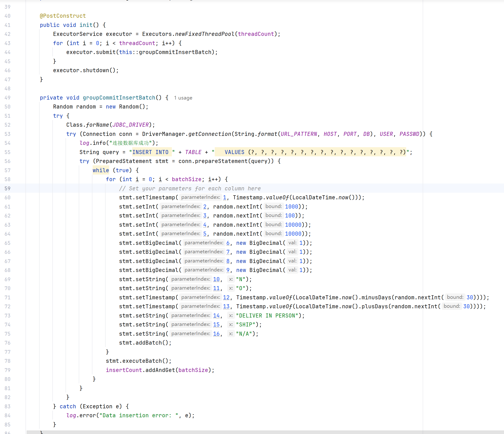Screen dimensions: 504x434
Task: Click gutter line number 59
Action: coord(8,188)
